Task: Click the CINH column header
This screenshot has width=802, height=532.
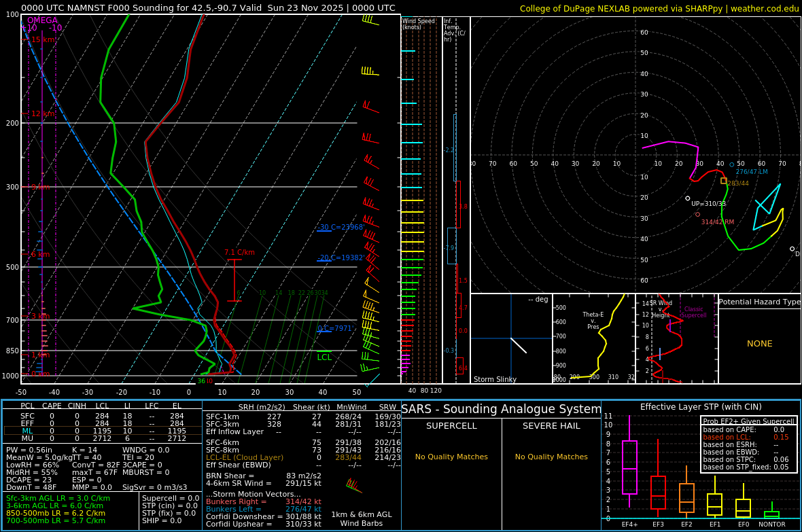Action: pos(77,406)
